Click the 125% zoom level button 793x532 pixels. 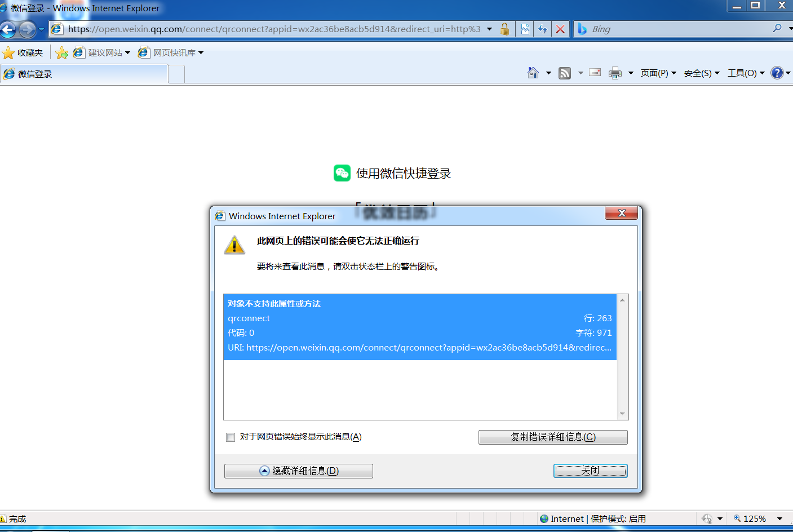pos(750,518)
